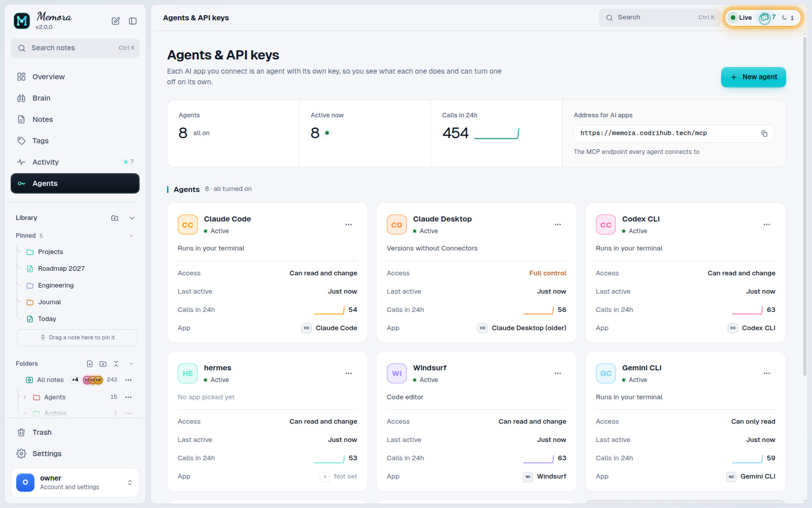Open pinned Journal folder
Image resolution: width=812 pixels, height=508 pixels.
point(50,302)
